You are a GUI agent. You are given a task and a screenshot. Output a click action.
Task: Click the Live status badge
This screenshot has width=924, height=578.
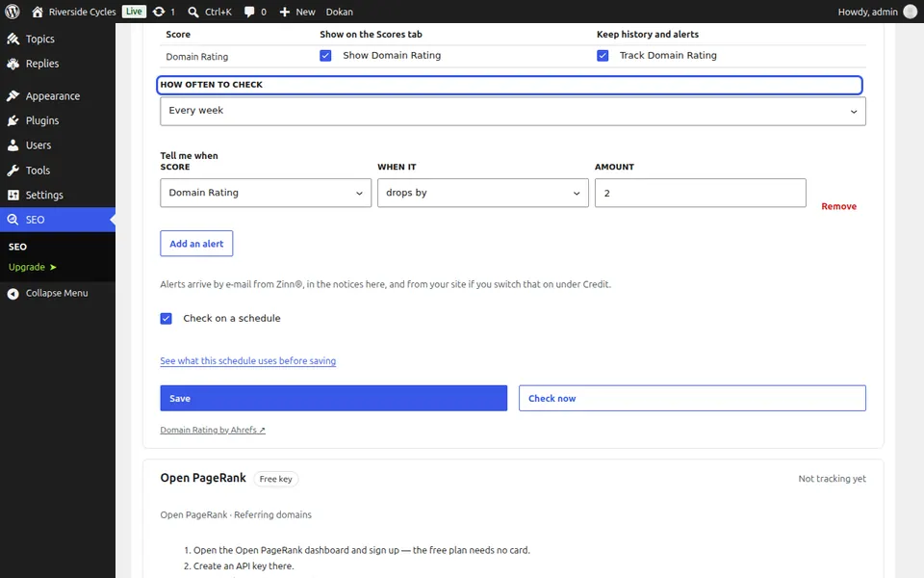pos(135,12)
